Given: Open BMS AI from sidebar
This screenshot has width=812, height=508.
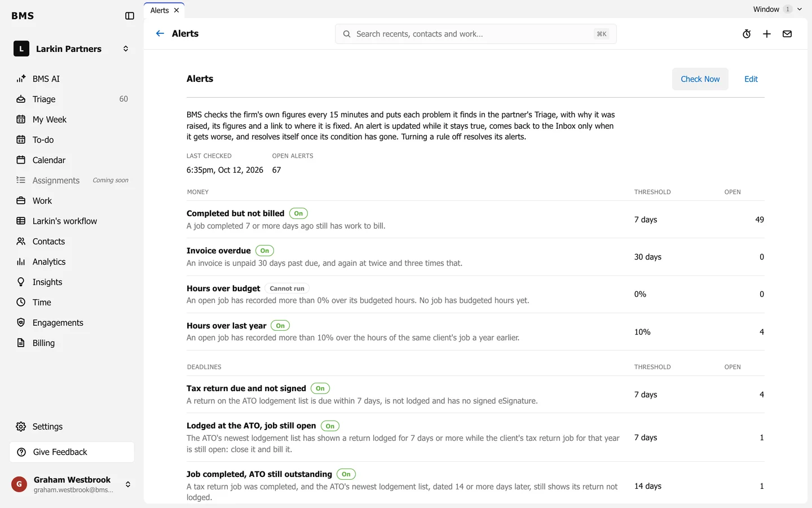Looking at the screenshot, I should tap(72, 79).
